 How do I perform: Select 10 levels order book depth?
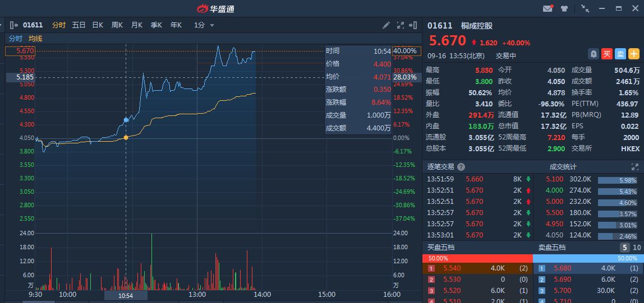[637, 247]
